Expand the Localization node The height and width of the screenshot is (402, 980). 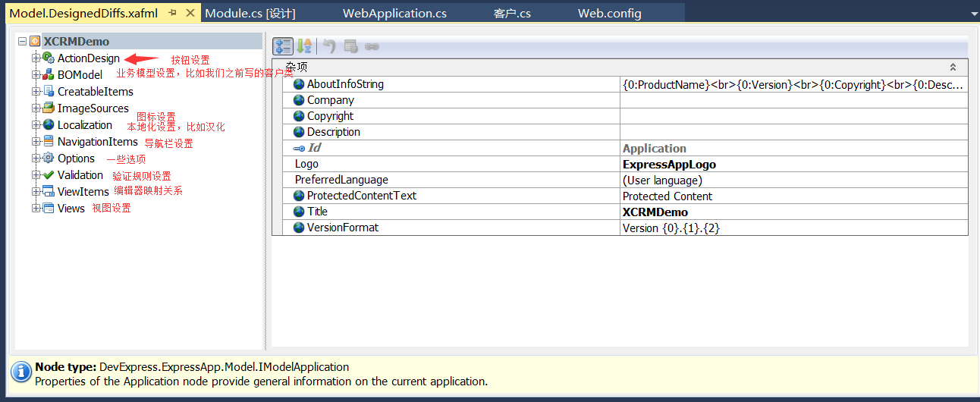tap(36, 125)
